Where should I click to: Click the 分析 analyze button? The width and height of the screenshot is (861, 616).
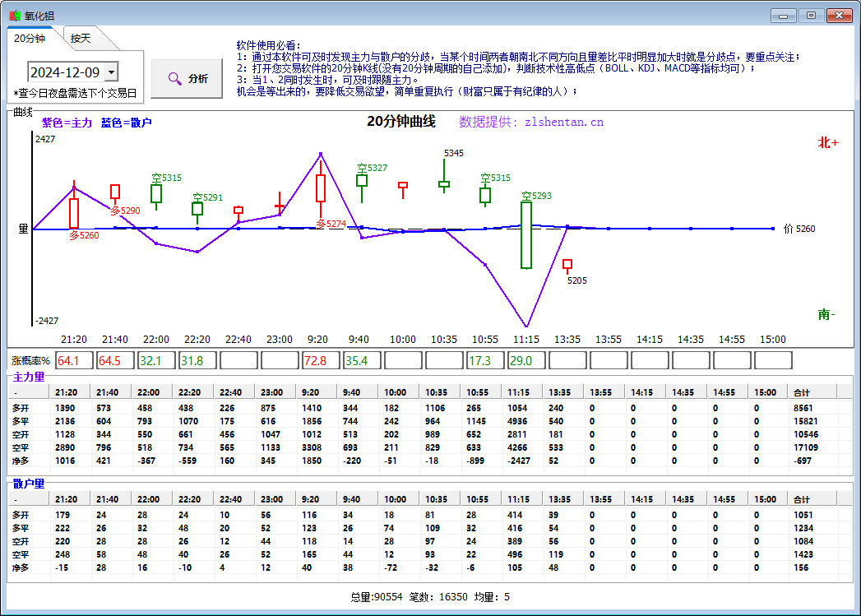tap(187, 78)
